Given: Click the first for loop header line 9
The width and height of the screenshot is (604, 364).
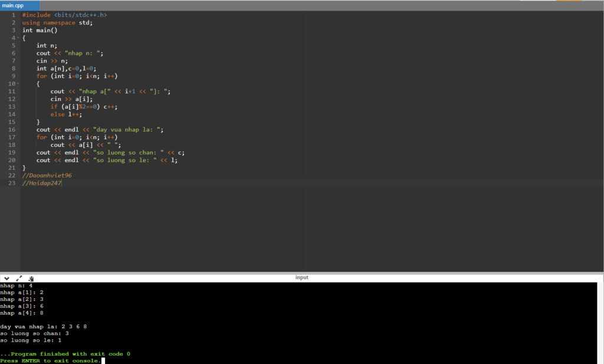Looking at the screenshot, I should point(77,76).
